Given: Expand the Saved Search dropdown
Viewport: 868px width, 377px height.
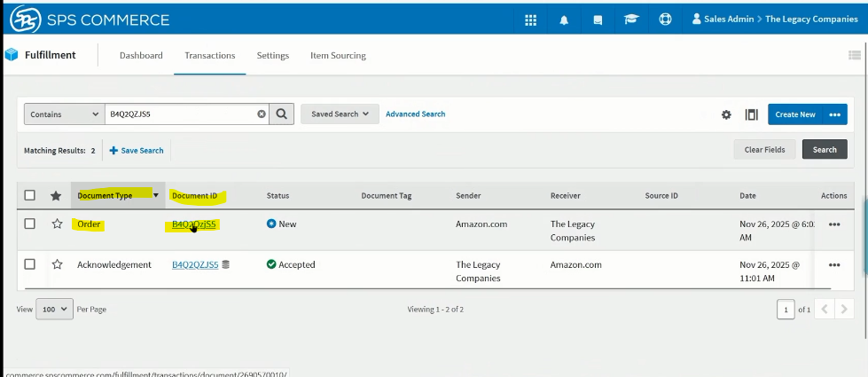Looking at the screenshot, I should click(340, 114).
